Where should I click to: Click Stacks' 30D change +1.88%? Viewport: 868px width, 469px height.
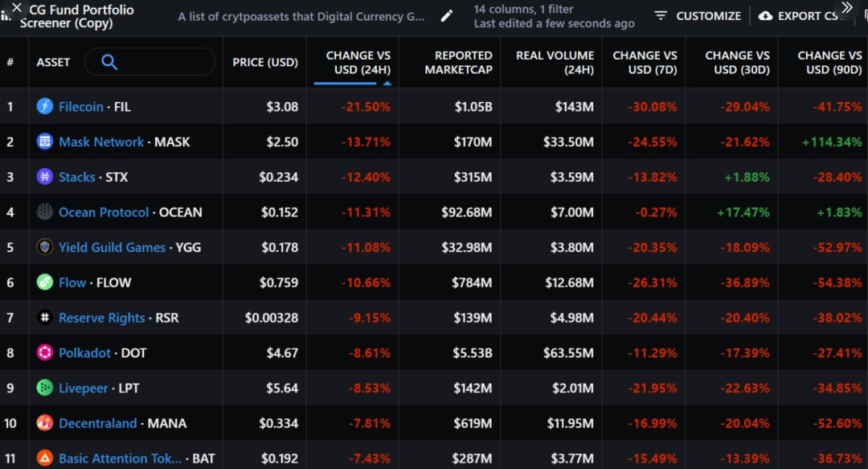point(746,177)
